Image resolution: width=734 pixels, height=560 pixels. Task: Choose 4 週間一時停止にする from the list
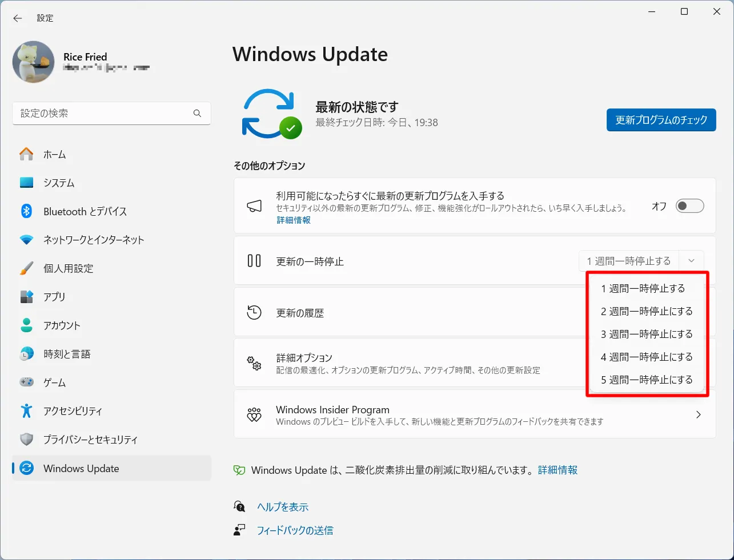(647, 357)
